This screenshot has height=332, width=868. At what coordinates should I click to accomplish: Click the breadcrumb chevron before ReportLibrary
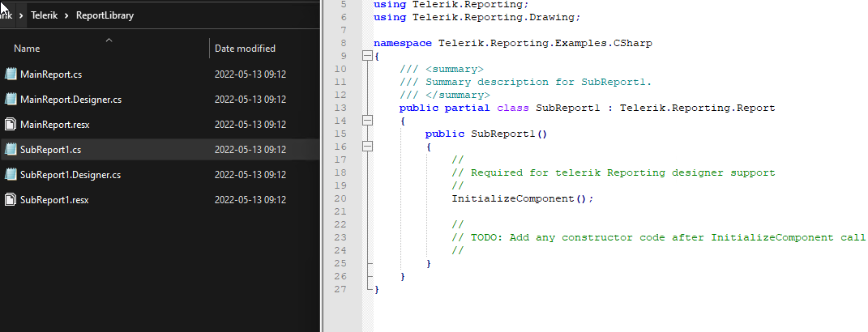click(68, 15)
